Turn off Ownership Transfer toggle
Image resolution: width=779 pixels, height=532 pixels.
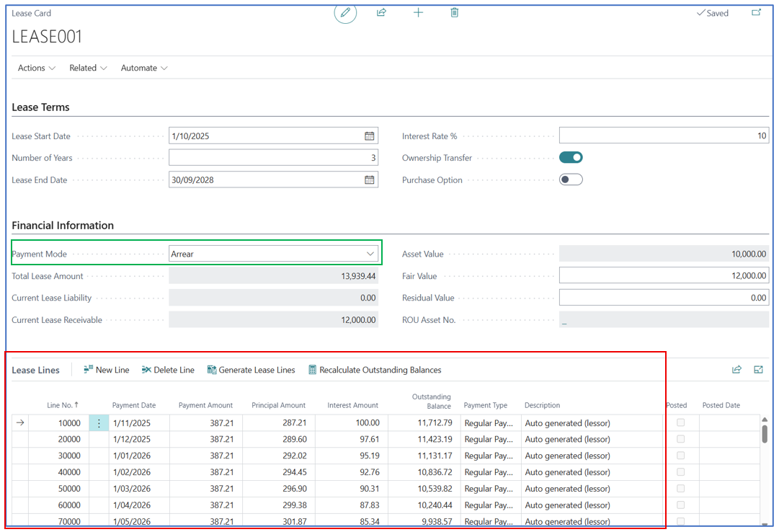click(571, 158)
